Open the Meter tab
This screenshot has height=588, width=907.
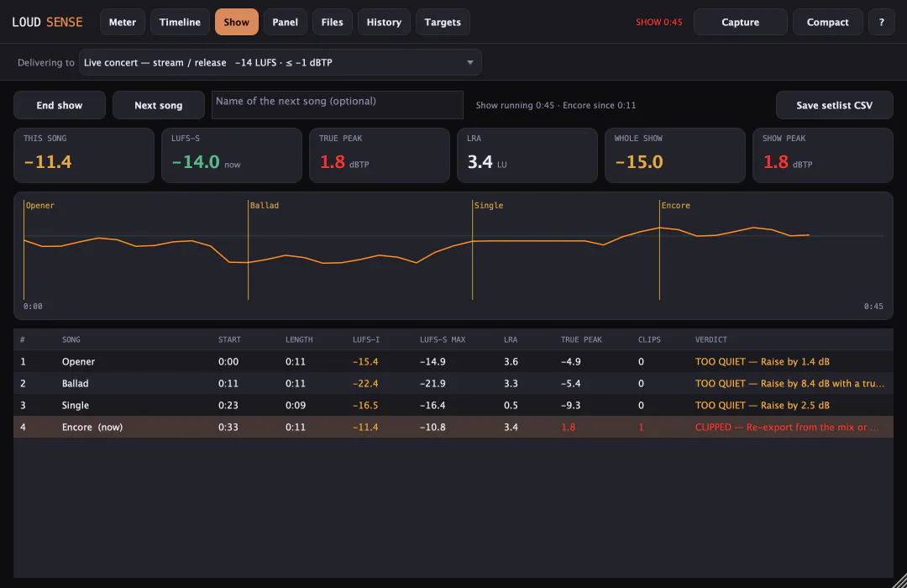(x=123, y=22)
